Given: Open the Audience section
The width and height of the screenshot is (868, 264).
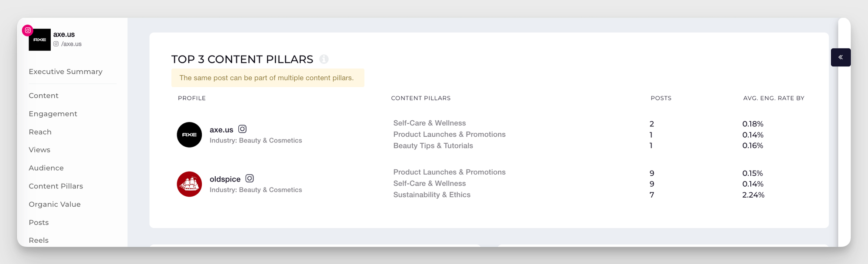Looking at the screenshot, I should [46, 168].
